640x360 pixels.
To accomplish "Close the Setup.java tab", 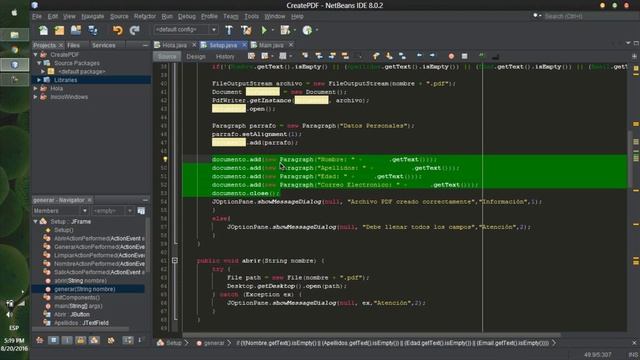I will (244, 45).
